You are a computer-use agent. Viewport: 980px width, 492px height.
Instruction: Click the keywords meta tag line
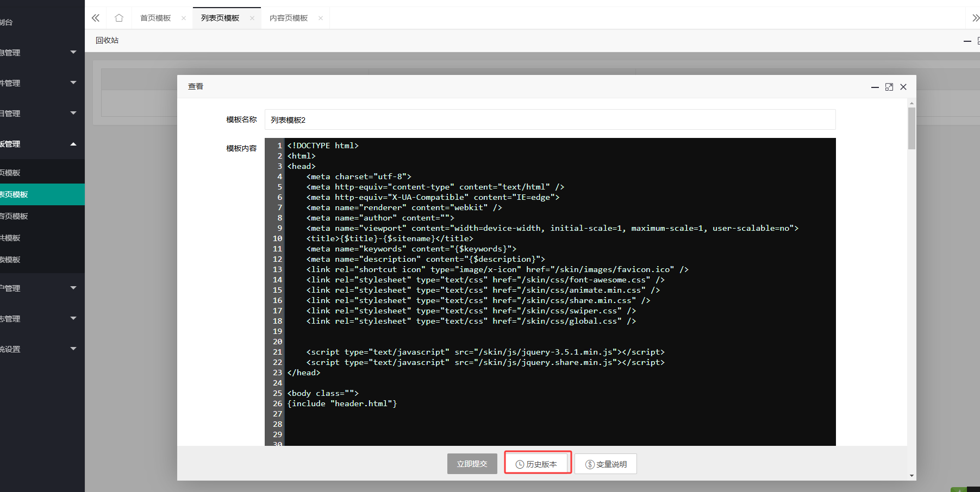click(411, 249)
